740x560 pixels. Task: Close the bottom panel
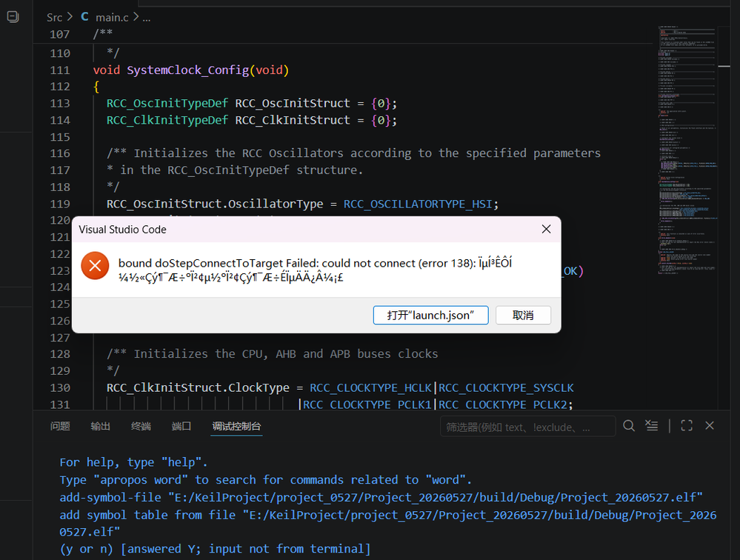[x=710, y=426]
